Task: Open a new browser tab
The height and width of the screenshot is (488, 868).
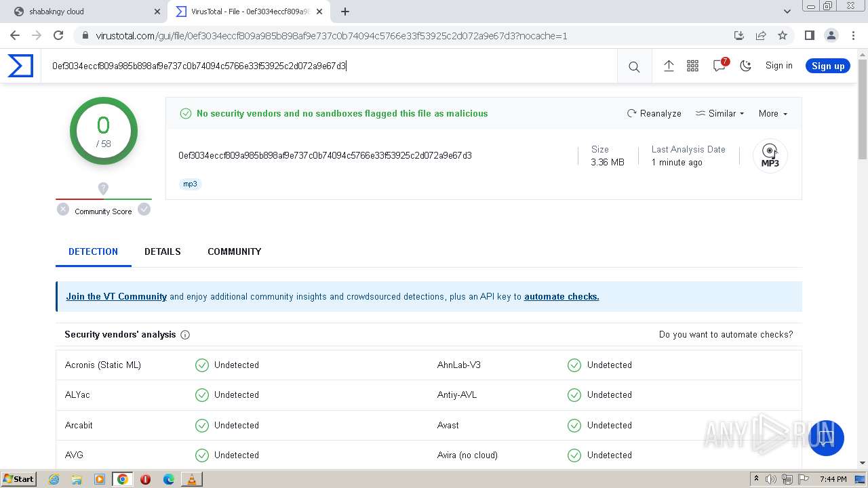Action: click(x=344, y=12)
